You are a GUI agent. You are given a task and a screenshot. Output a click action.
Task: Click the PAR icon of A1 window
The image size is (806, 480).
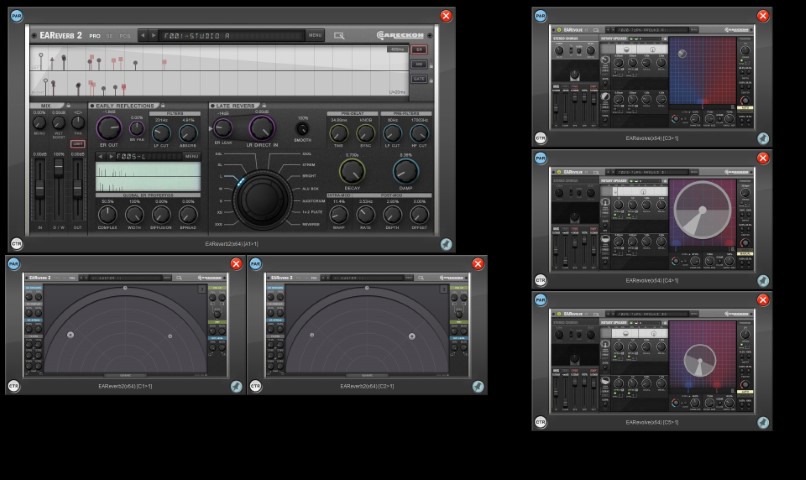(16, 16)
